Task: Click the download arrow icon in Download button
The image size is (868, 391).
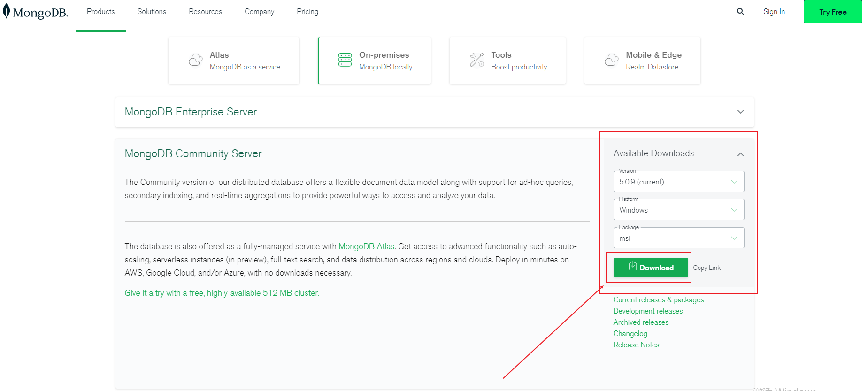Action: point(633,266)
